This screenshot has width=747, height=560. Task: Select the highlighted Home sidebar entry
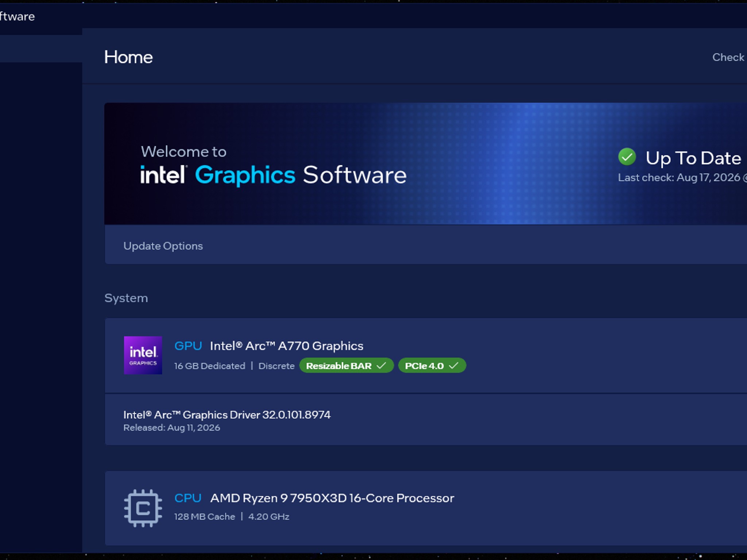tap(41, 48)
